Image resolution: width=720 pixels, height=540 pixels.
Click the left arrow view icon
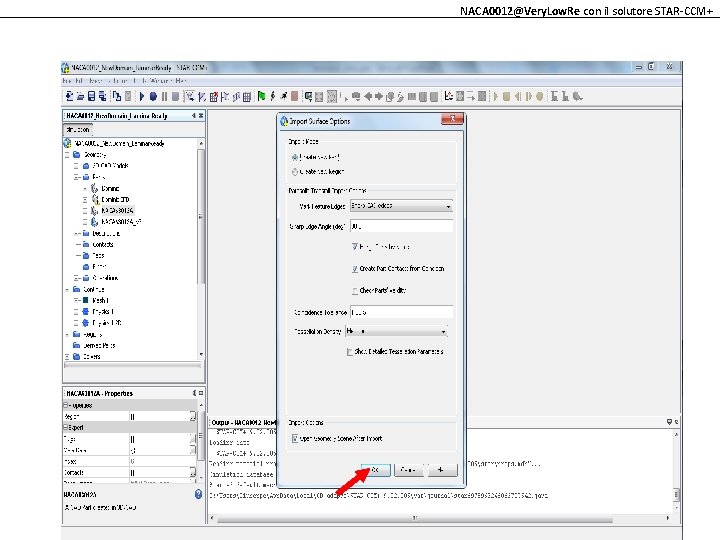click(368, 96)
